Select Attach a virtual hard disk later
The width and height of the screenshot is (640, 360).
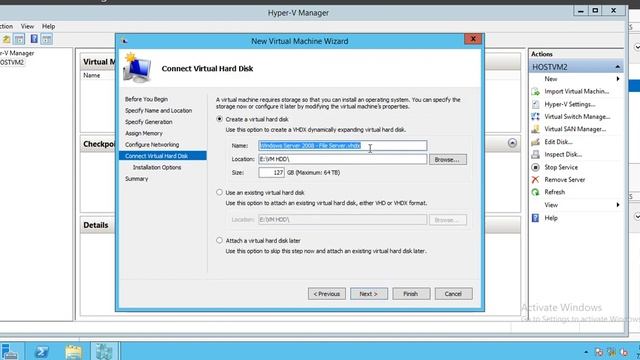point(220,240)
